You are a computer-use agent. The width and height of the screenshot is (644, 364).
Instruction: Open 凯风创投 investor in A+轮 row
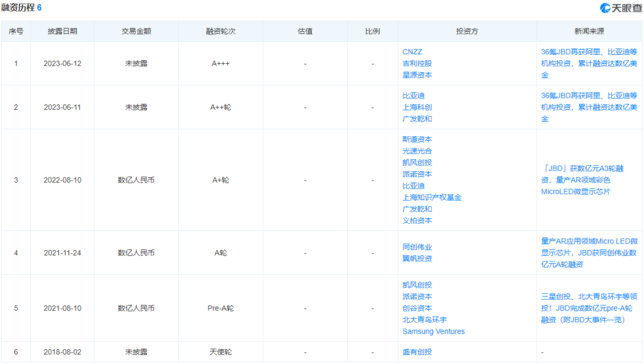pyautogui.click(x=417, y=163)
